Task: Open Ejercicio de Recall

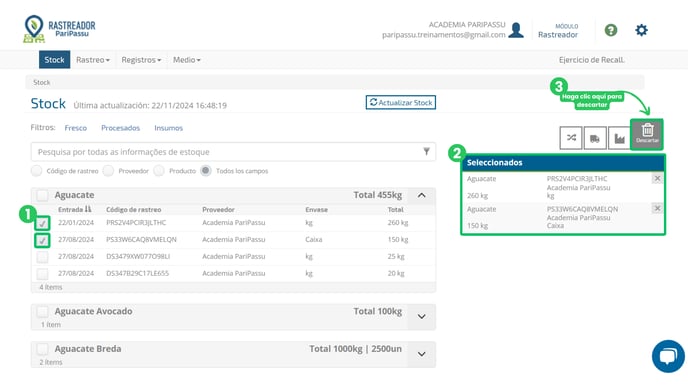Action: coord(591,60)
